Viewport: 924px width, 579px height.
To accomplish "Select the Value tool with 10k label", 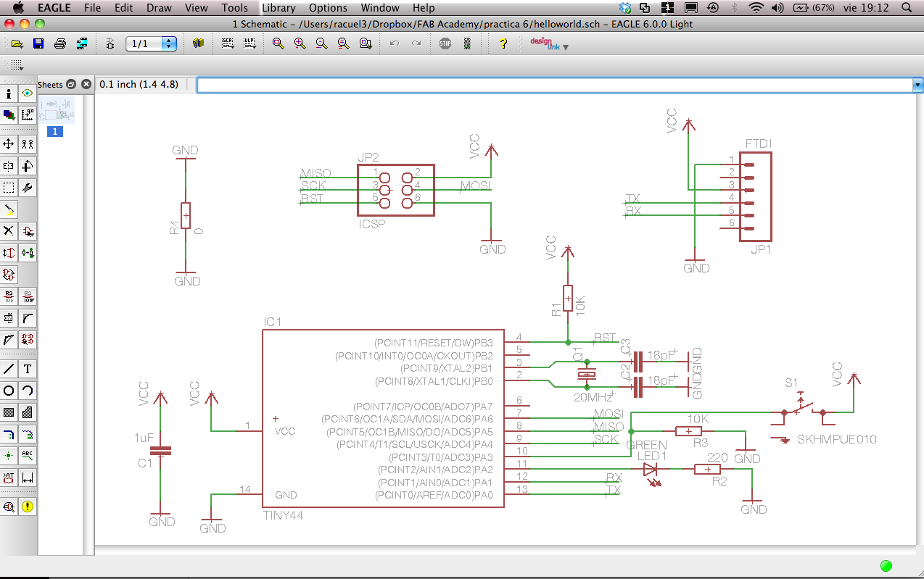I will (x=28, y=296).
